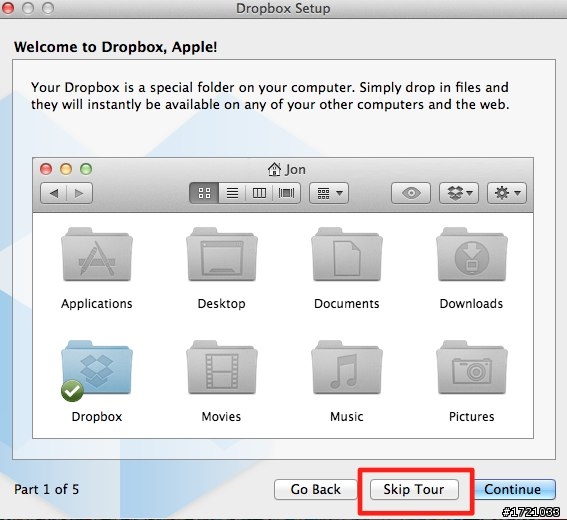The width and height of the screenshot is (567, 520).
Task: Click the 'Pictures' folder label
Action: tap(472, 417)
